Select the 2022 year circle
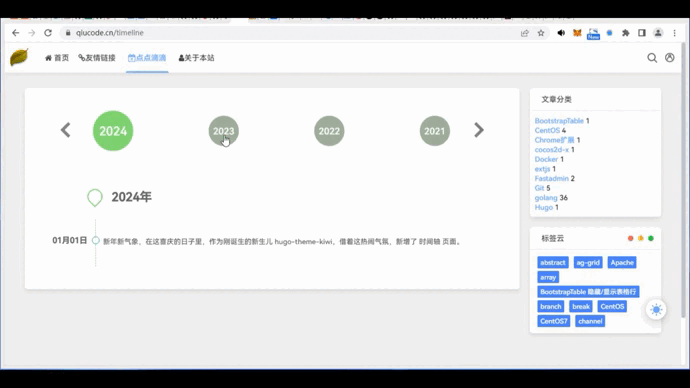The image size is (690, 388). (329, 131)
